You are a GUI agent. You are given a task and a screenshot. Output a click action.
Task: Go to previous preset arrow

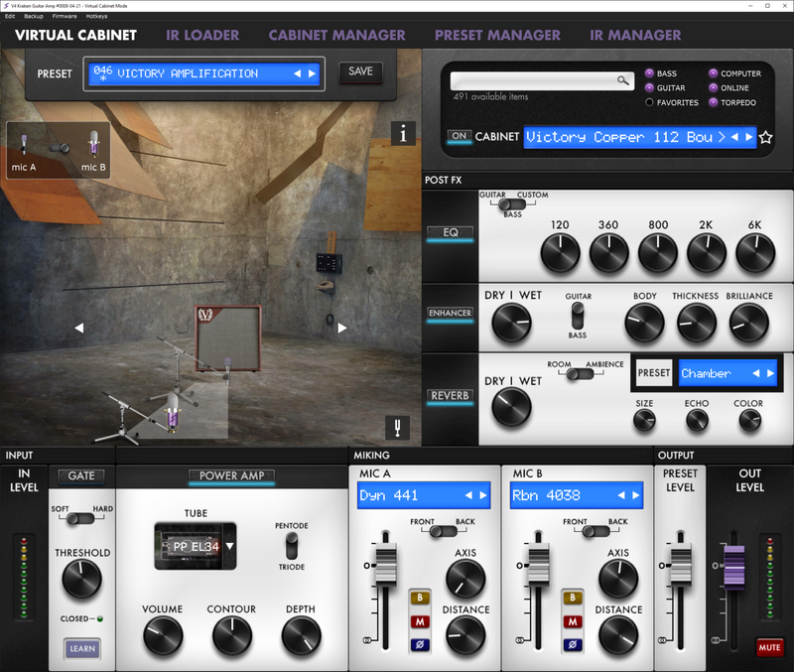pos(297,73)
